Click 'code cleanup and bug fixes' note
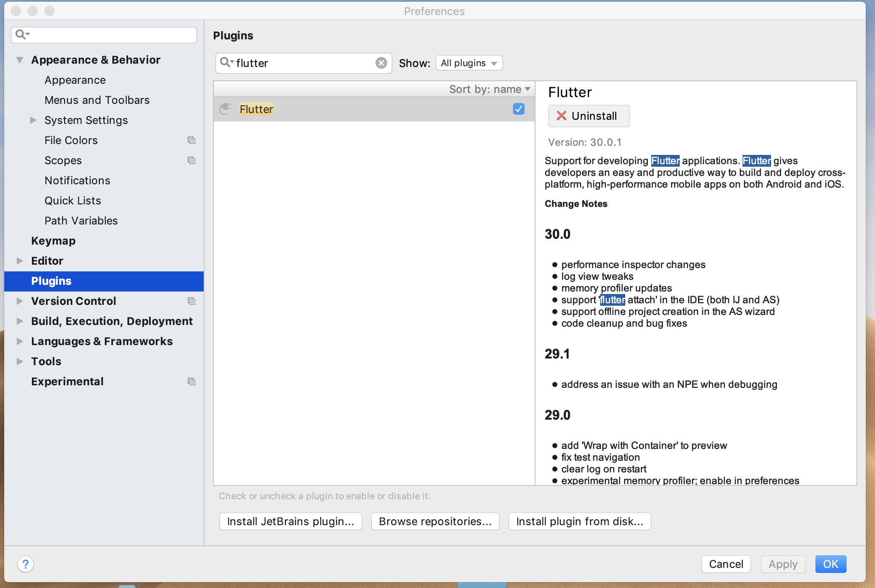 click(x=624, y=323)
